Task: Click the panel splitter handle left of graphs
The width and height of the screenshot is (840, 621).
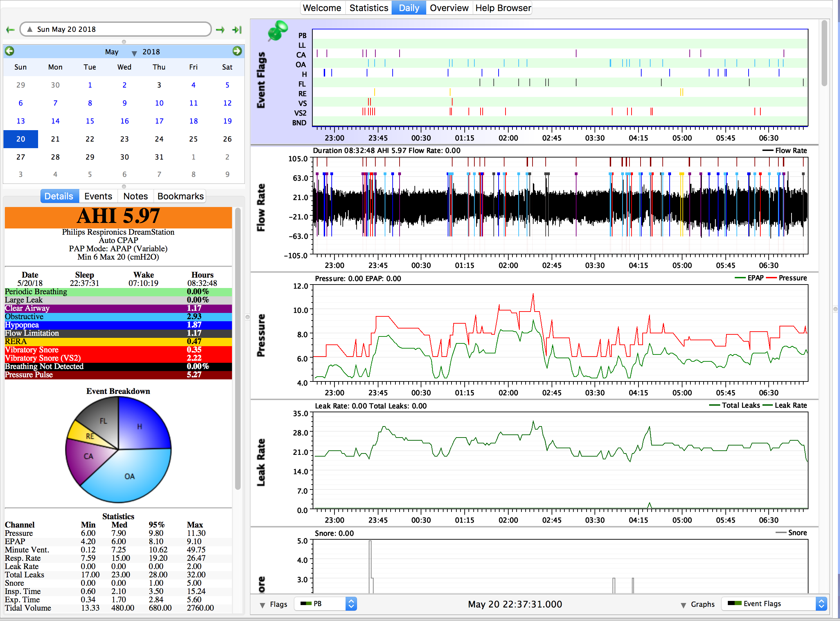Action: coord(248,317)
